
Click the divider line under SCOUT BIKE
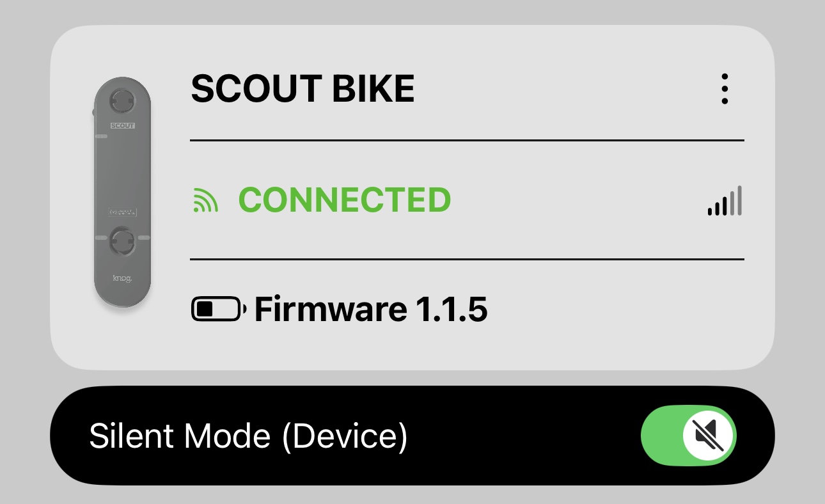(x=467, y=140)
